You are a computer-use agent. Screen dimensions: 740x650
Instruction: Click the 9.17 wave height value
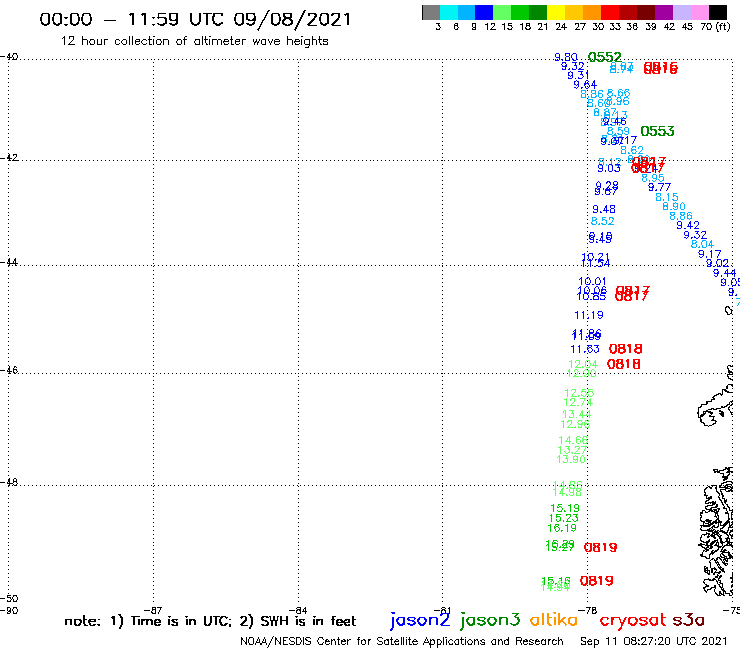point(709,254)
